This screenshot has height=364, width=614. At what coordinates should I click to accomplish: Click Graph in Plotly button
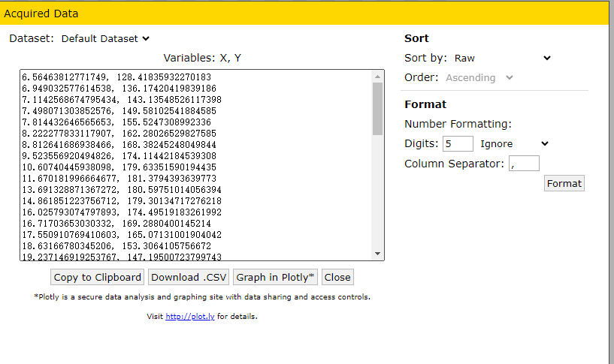pos(275,277)
